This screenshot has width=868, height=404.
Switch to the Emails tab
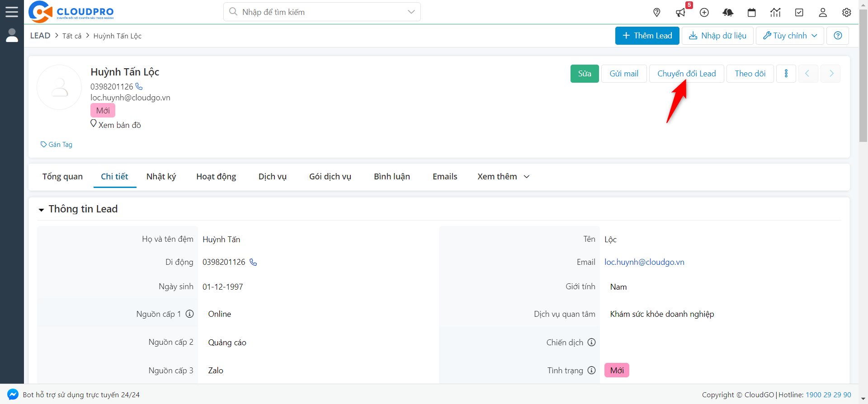[x=445, y=177]
